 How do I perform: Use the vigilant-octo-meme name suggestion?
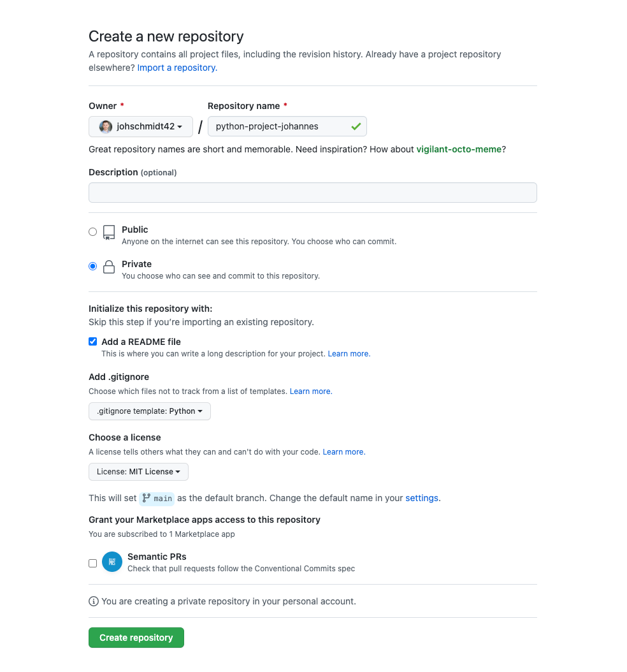click(x=459, y=149)
